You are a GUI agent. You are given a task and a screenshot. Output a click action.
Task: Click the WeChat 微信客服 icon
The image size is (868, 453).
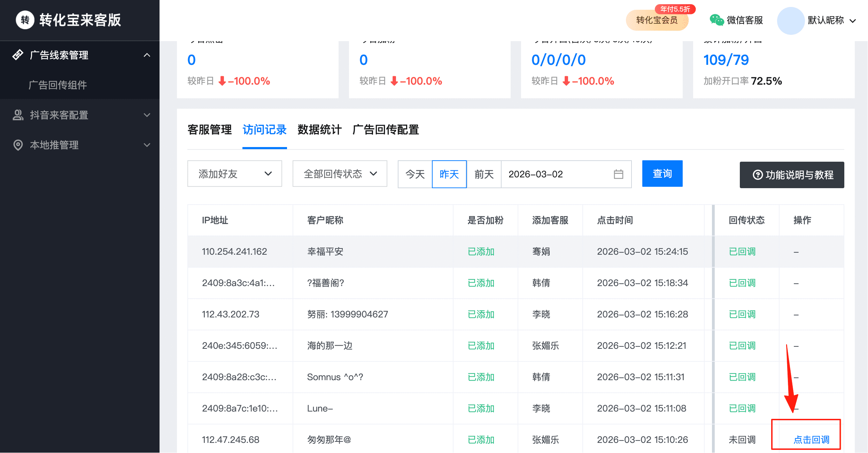point(716,20)
